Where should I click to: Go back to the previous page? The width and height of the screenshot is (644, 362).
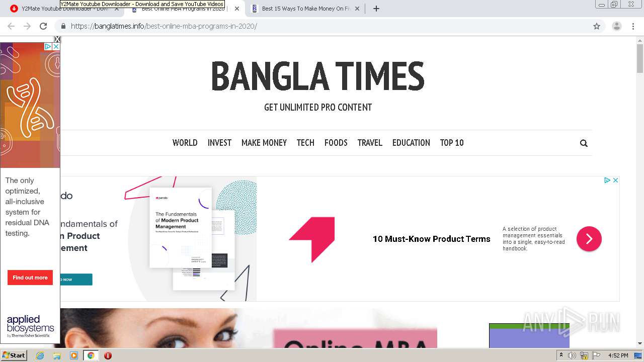click(11, 26)
